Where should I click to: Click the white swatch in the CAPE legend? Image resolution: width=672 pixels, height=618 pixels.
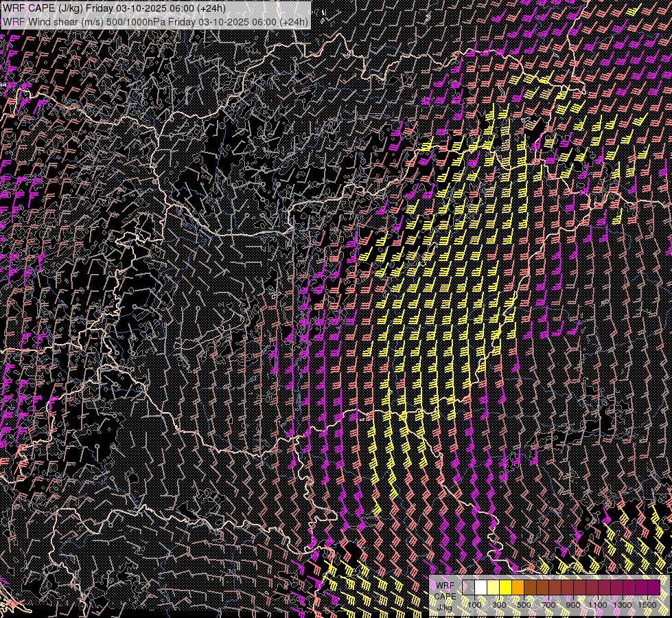tap(481, 587)
